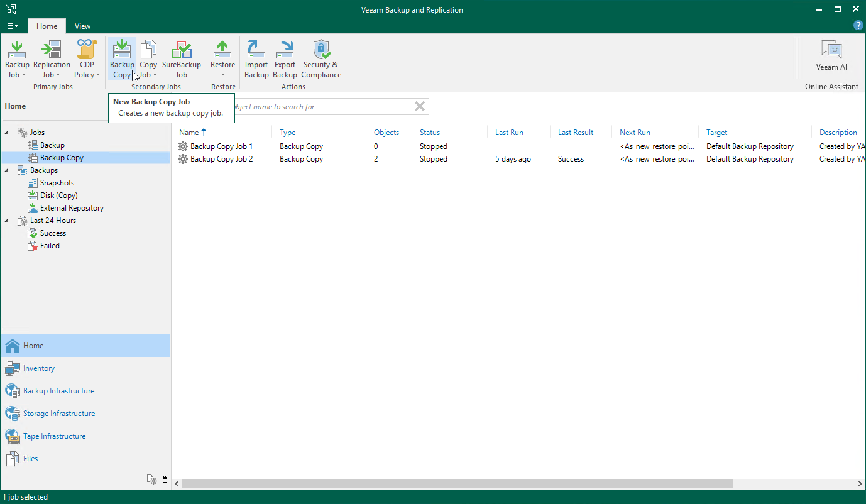Select External Repository in tree
This screenshot has width=866, height=504.
(72, 208)
